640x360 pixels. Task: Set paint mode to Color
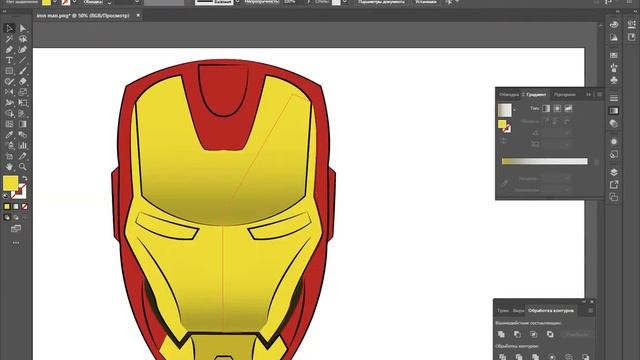pos(7,207)
